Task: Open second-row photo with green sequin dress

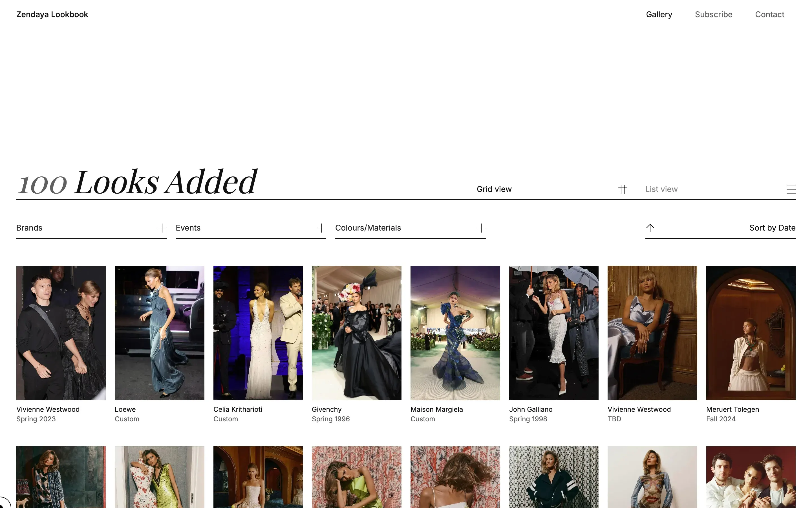Action: click(x=159, y=477)
